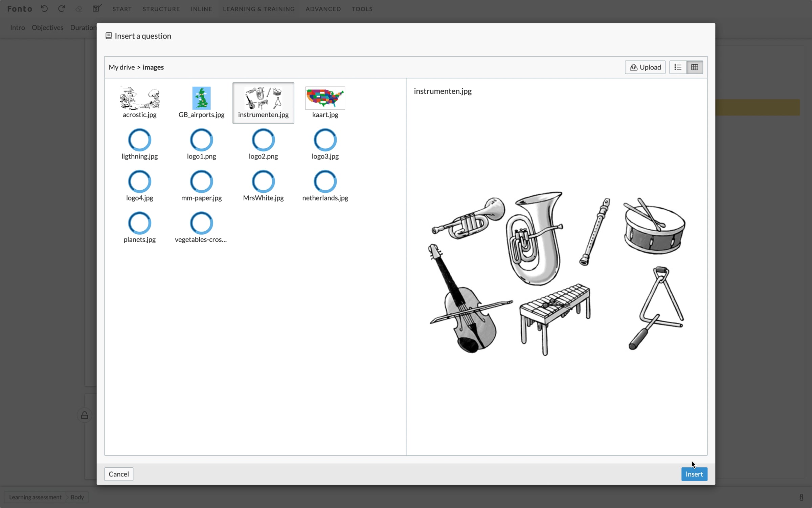The width and height of the screenshot is (812, 508).
Task: Click the Fonto logo
Action: coord(20,9)
